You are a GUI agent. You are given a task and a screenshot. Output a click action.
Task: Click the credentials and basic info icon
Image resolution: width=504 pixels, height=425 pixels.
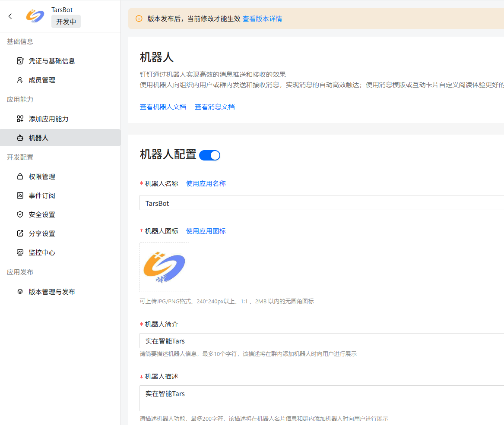click(20, 61)
